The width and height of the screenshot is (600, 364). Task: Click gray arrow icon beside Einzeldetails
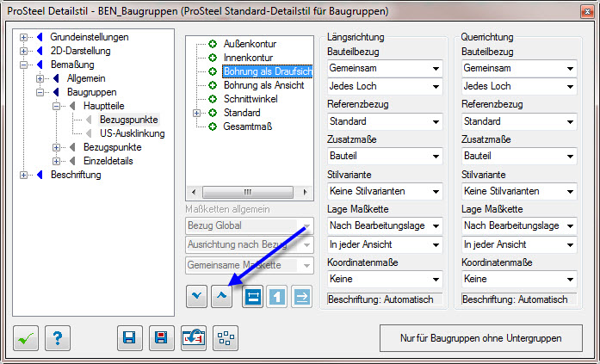72,161
